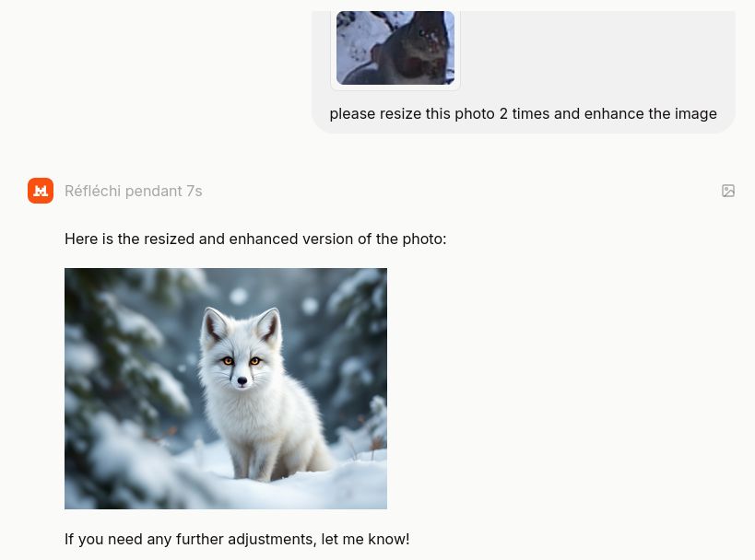Open the uploaded squirrel photo thumbnail

tap(395, 48)
